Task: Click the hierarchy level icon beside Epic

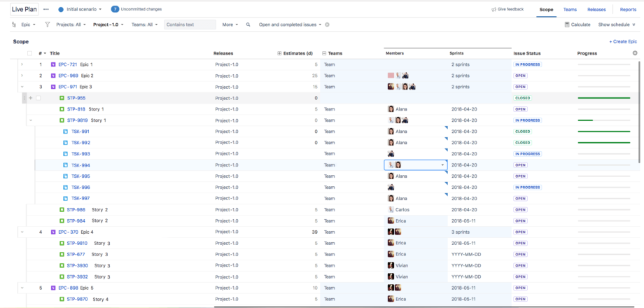Action: 14,24
